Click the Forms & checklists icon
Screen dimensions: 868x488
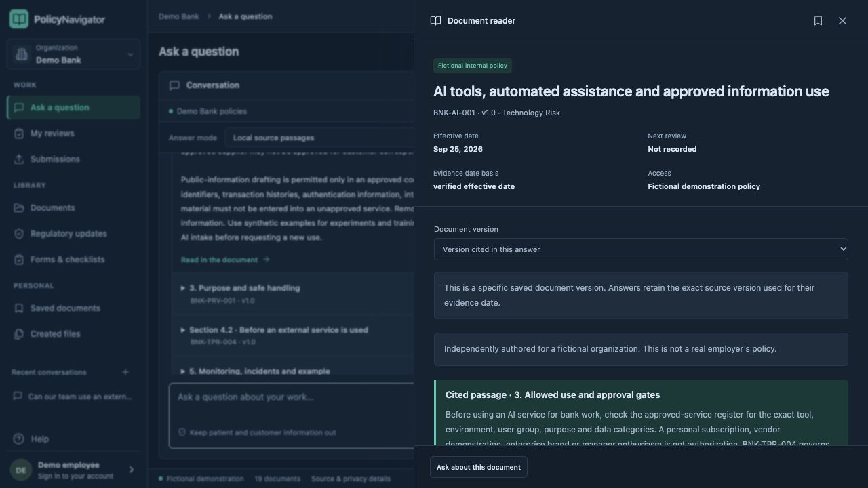point(19,260)
